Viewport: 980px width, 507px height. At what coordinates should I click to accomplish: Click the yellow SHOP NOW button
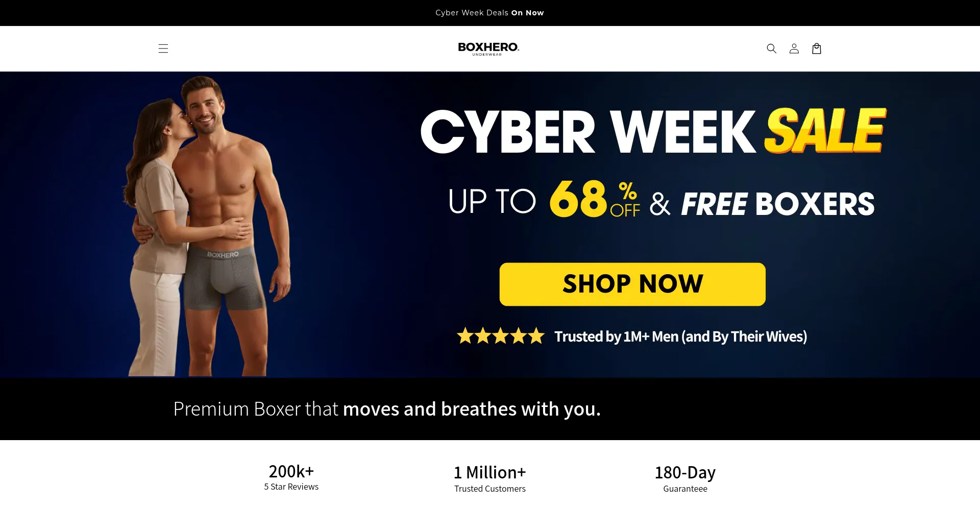pos(632,284)
